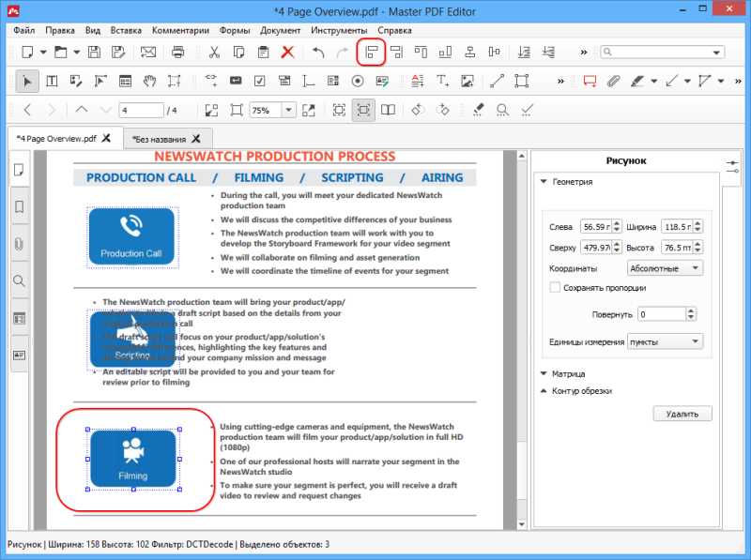The image size is (751, 560).
Task: Select the Radio Button form tool
Action: tap(358, 81)
